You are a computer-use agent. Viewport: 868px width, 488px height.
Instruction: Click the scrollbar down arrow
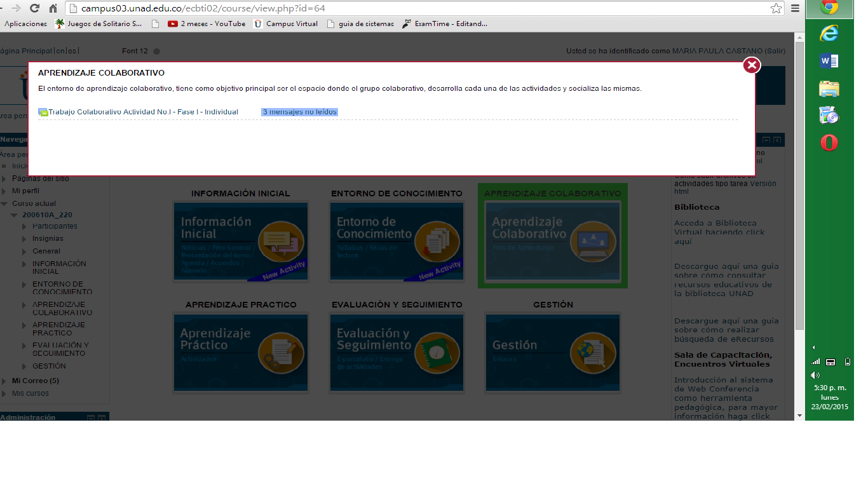click(x=799, y=416)
